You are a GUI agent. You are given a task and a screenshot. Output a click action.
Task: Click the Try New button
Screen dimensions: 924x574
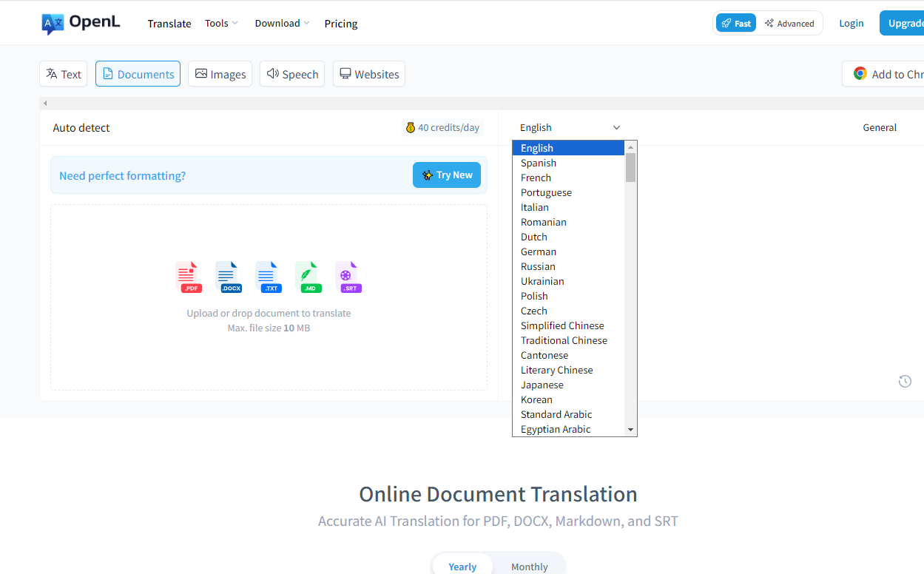447,175
